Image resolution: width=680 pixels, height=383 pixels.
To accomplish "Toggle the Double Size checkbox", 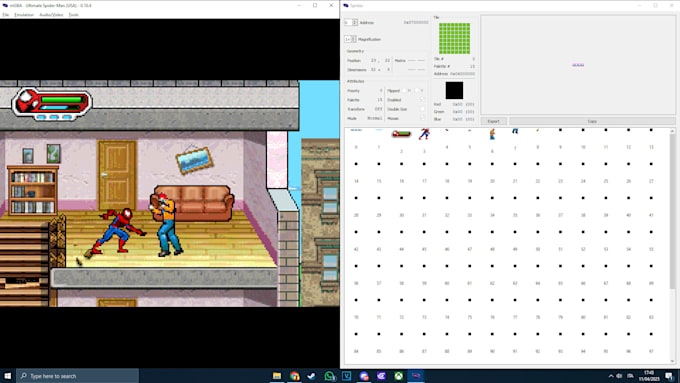I will click(423, 109).
